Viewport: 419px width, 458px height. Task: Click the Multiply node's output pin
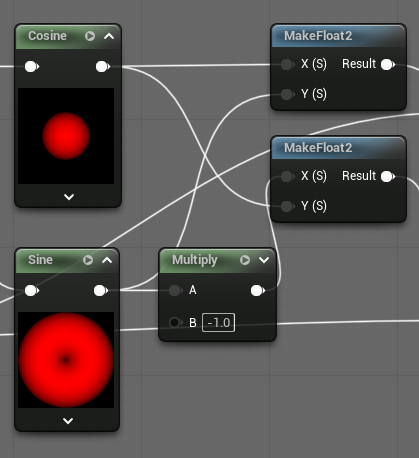pyautogui.click(x=258, y=291)
